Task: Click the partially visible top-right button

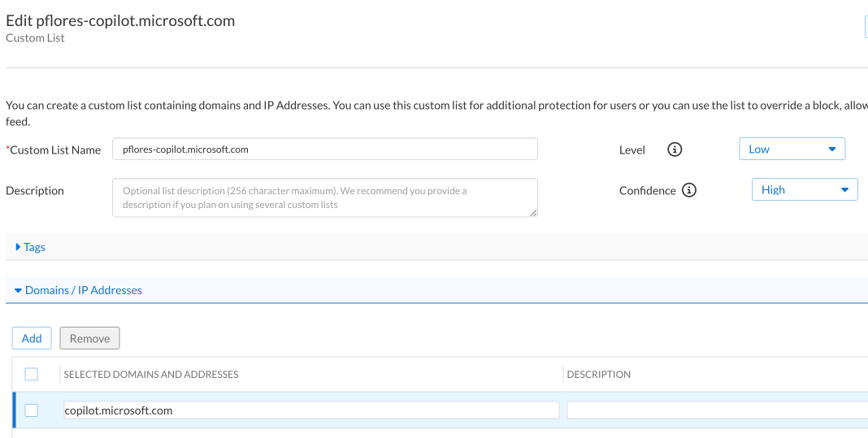Action: [x=866, y=27]
